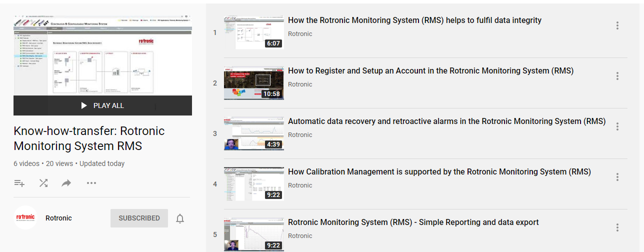Image resolution: width=644 pixels, height=252 pixels.
Task: Open thumbnail of Simple Reporting video
Action: coord(254,234)
